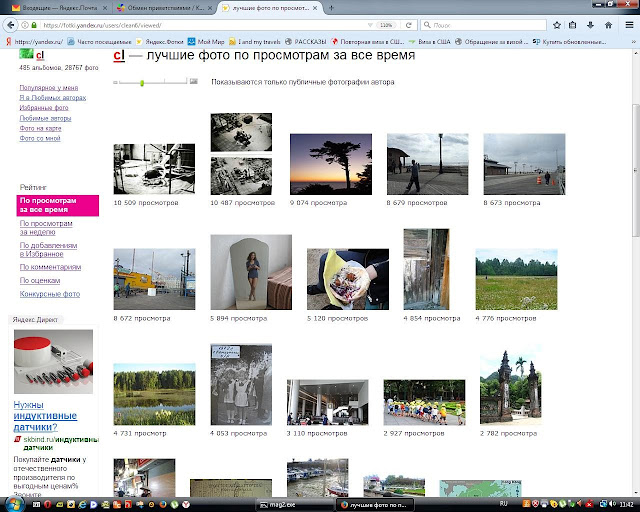640x512 pixels.
Task: Show site information icon in address bar
Action: pos(25,25)
